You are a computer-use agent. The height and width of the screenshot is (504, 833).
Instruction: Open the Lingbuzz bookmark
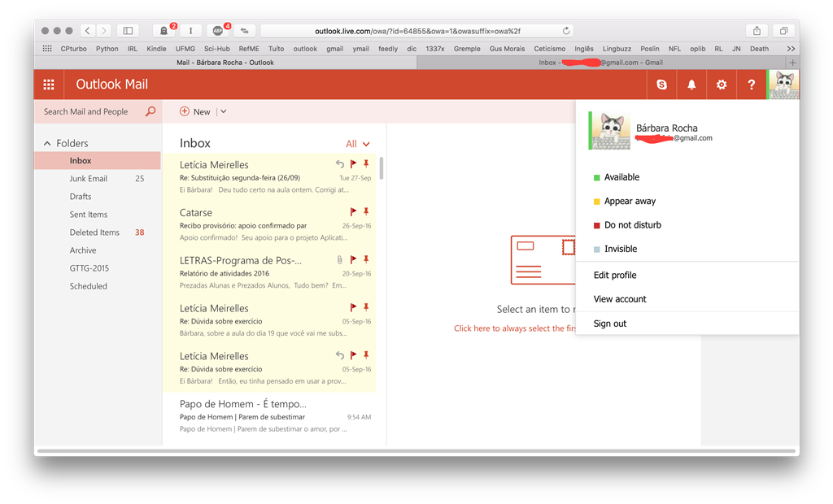617,48
